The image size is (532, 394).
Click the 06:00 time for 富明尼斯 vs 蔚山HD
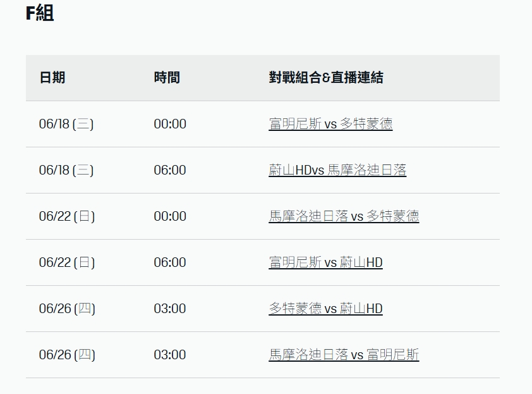[170, 262]
